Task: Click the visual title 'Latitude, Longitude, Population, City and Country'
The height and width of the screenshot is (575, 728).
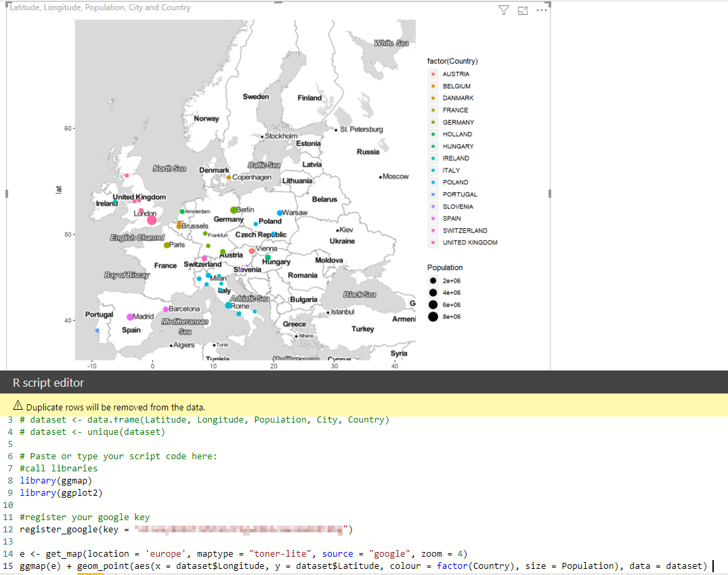Action: click(100, 7)
